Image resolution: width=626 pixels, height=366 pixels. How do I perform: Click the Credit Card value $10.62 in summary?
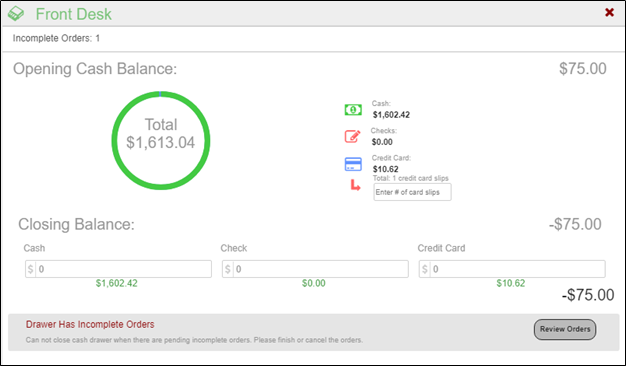[385, 169]
